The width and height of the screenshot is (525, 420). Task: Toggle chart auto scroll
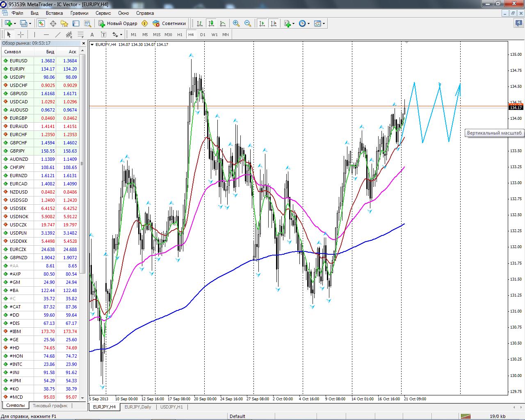pyautogui.click(x=262, y=23)
